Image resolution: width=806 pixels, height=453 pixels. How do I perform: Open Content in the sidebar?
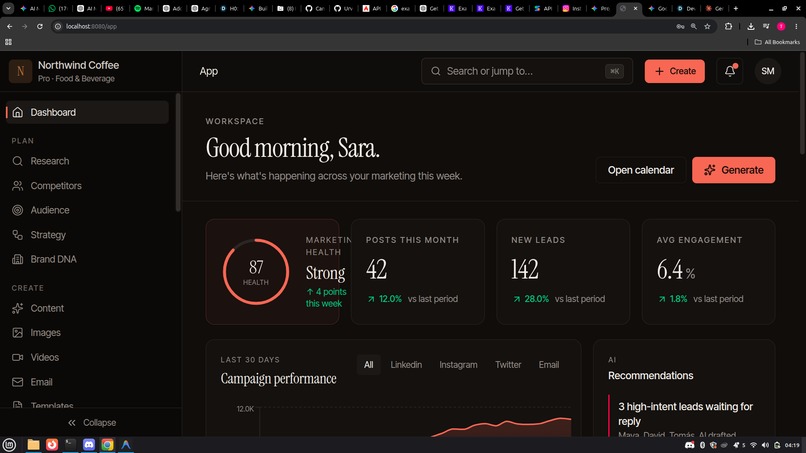point(87,308)
